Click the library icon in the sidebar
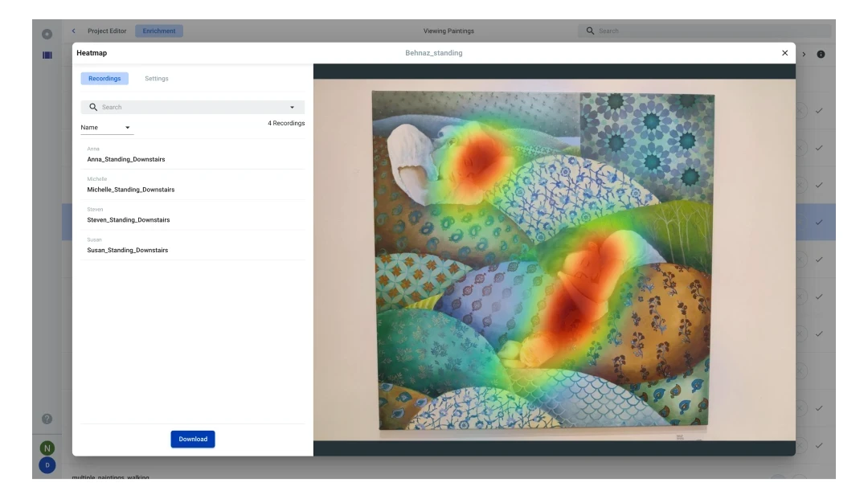The width and height of the screenshot is (868, 499). (47, 55)
